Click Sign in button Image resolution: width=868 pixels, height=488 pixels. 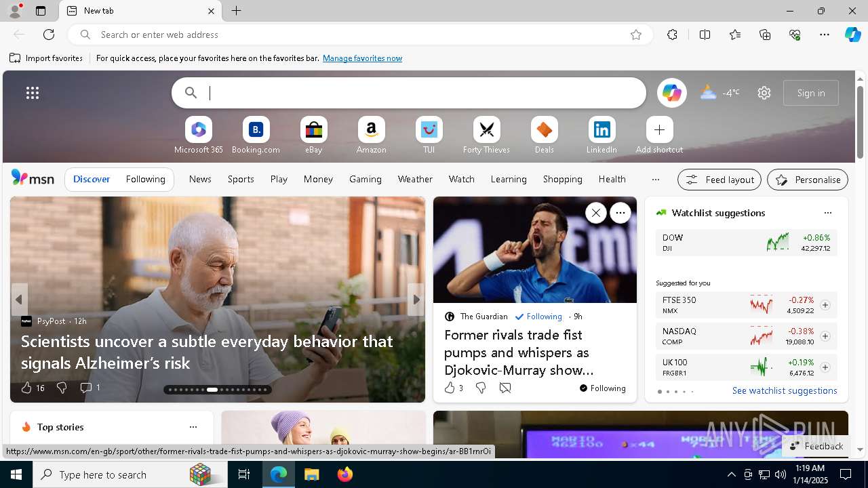(811, 93)
